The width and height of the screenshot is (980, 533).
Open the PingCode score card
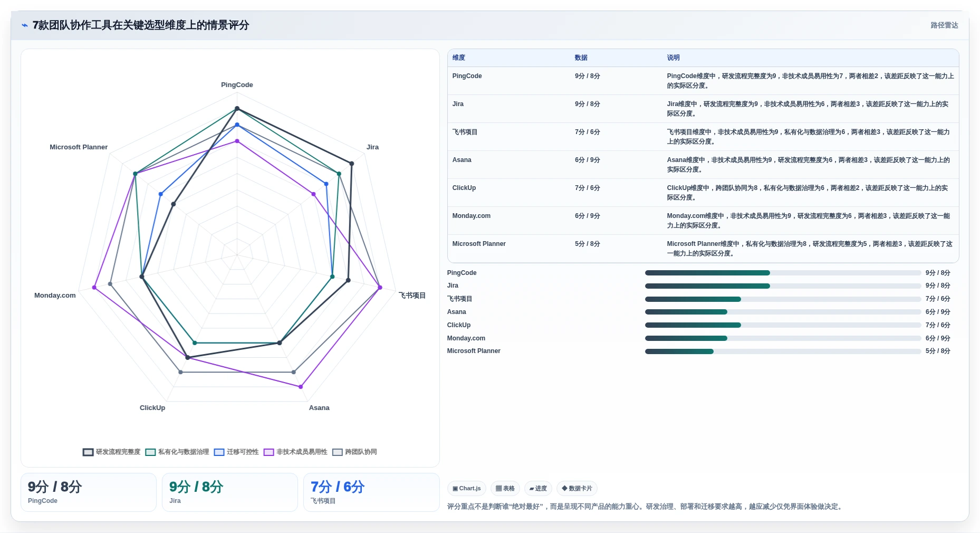[x=89, y=492]
